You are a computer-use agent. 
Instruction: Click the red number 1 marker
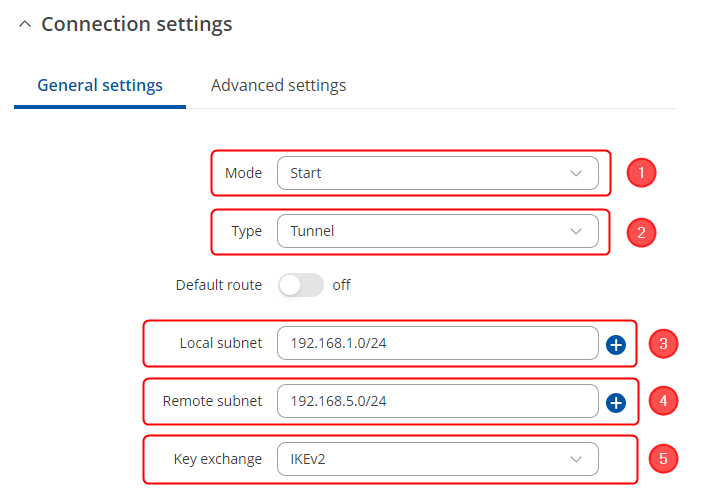coord(641,173)
